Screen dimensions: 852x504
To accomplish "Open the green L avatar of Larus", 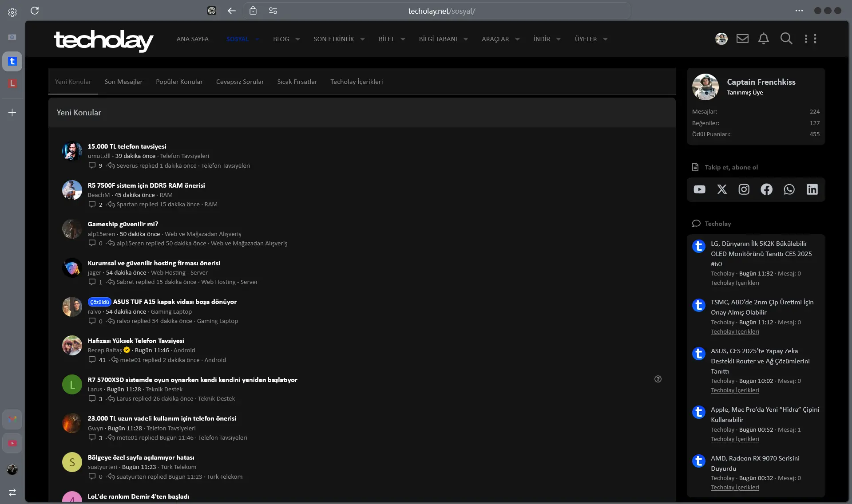I will pyautogui.click(x=72, y=385).
